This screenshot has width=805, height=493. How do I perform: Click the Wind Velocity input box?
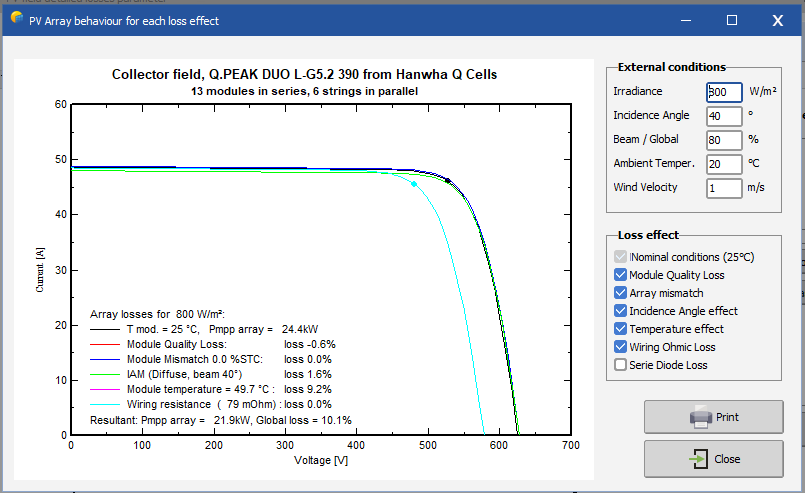724,188
